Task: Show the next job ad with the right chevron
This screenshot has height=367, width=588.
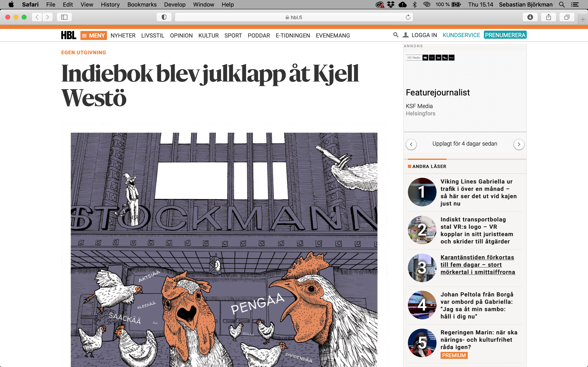Action: click(x=519, y=144)
